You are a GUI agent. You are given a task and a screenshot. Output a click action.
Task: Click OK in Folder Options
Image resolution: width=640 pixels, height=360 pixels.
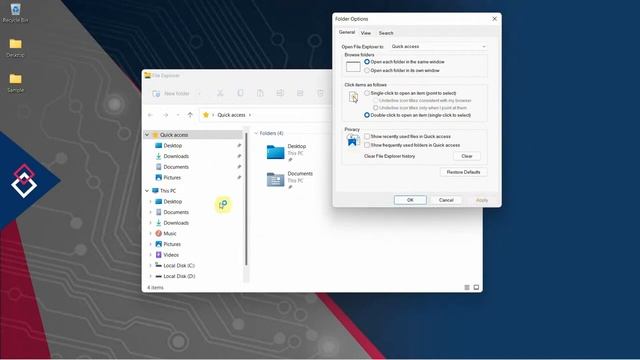(x=410, y=200)
